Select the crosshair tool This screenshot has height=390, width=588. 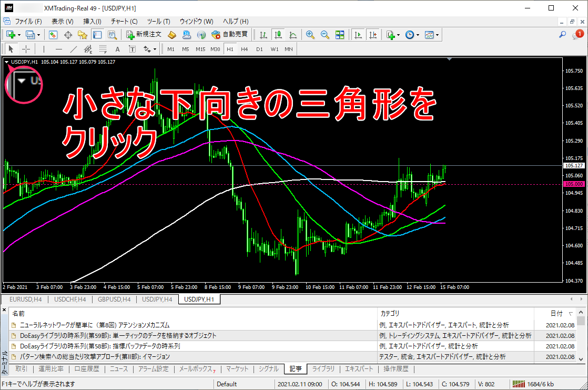(x=26, y=49)
